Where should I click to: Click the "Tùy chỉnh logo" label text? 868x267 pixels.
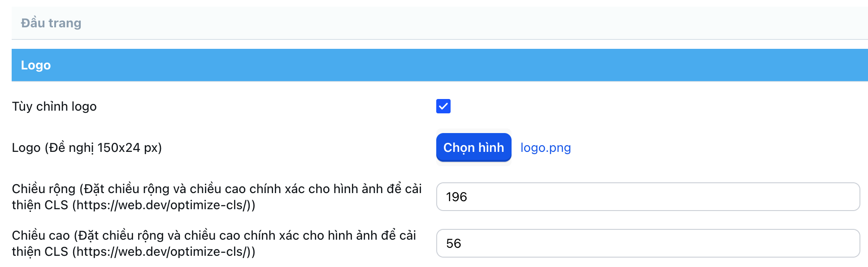click(54, 107)
